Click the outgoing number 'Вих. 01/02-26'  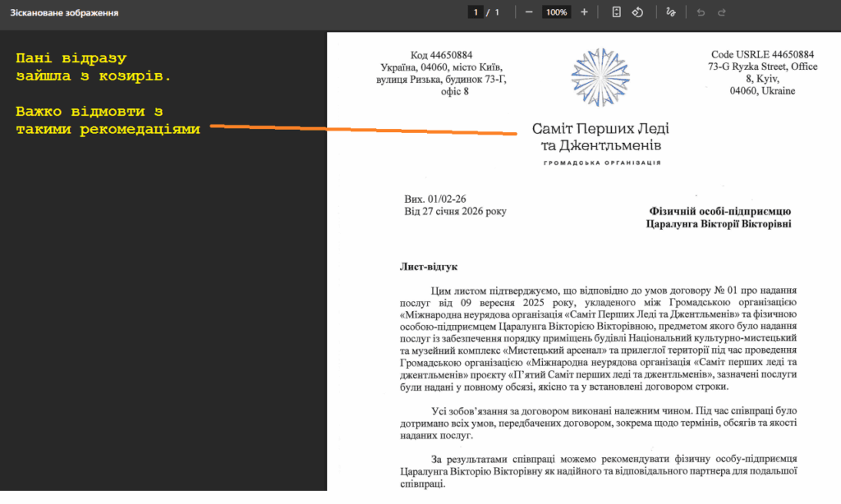tap(435, 199)
